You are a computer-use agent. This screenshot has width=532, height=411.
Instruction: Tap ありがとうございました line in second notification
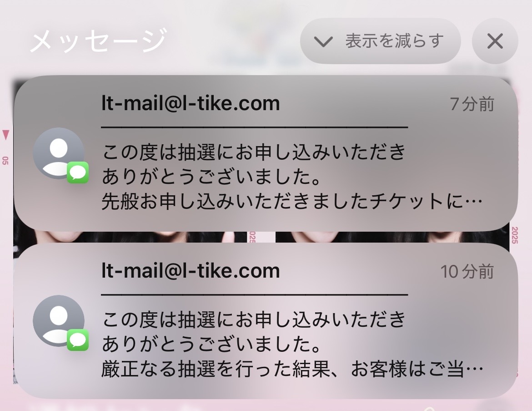(211, 344)
